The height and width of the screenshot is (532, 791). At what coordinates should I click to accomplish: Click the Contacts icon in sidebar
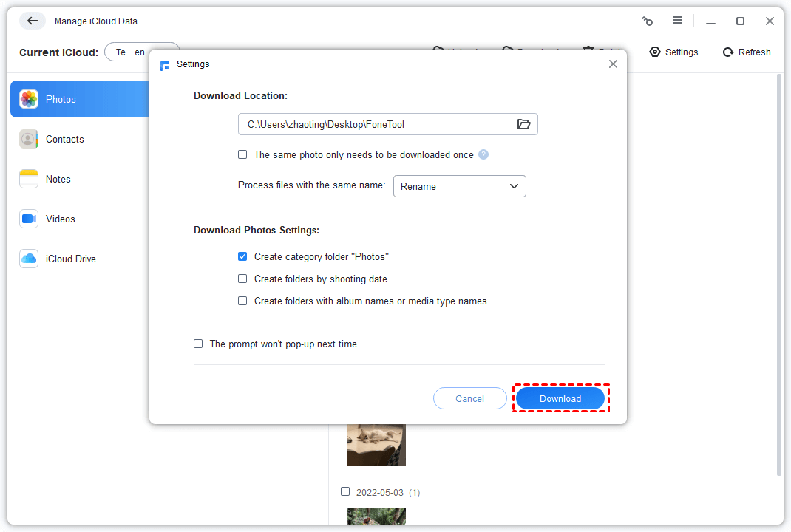(x=29, y=139)
